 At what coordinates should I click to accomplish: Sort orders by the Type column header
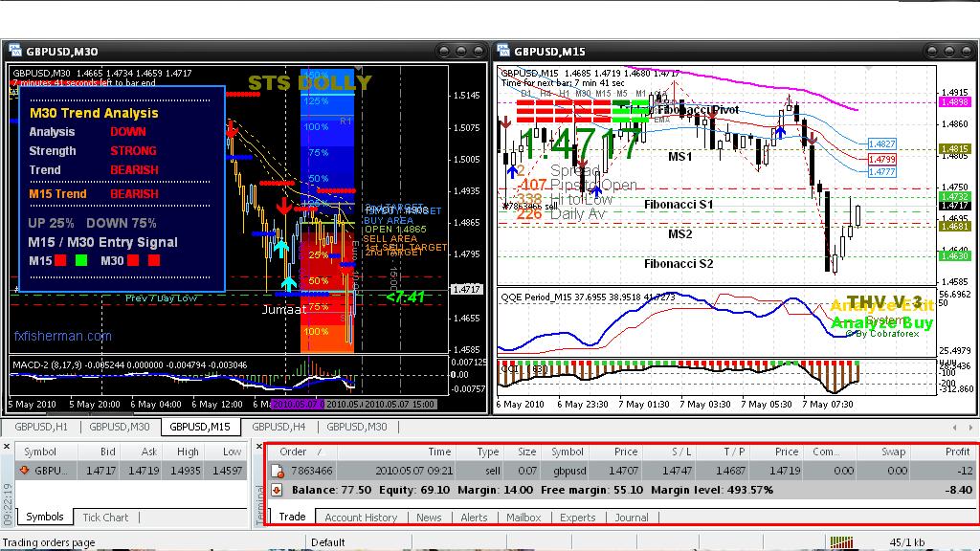point(480,452)
